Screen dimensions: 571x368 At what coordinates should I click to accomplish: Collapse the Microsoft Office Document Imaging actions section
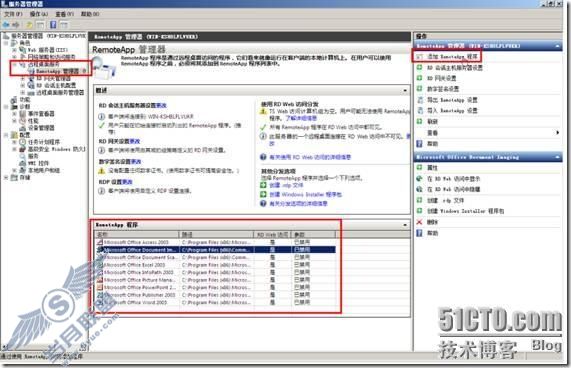coord(557,157)
